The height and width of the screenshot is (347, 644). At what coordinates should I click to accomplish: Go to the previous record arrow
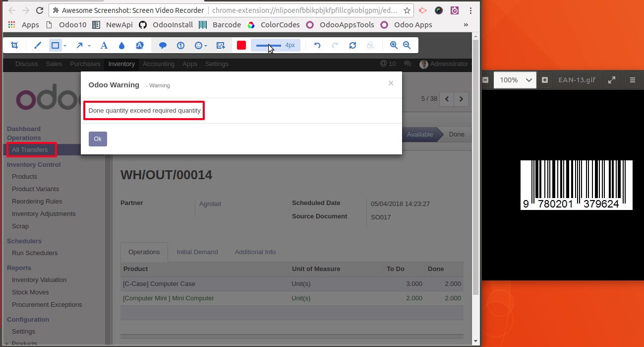(x=447, y=99)
